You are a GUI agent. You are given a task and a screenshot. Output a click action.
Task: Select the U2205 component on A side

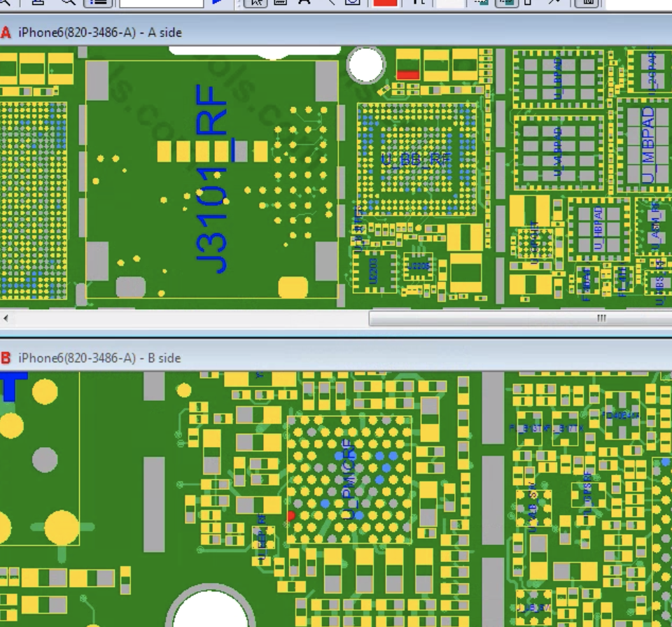419,266
